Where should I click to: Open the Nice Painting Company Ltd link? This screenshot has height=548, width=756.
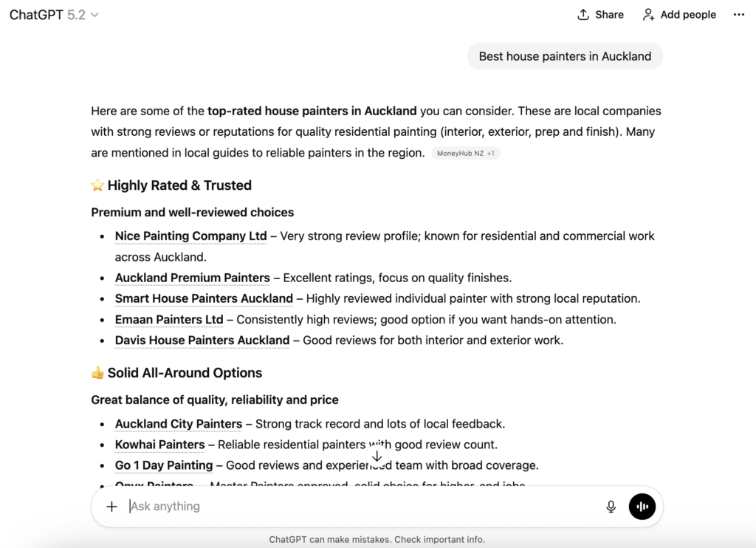(x=190, y=236)
